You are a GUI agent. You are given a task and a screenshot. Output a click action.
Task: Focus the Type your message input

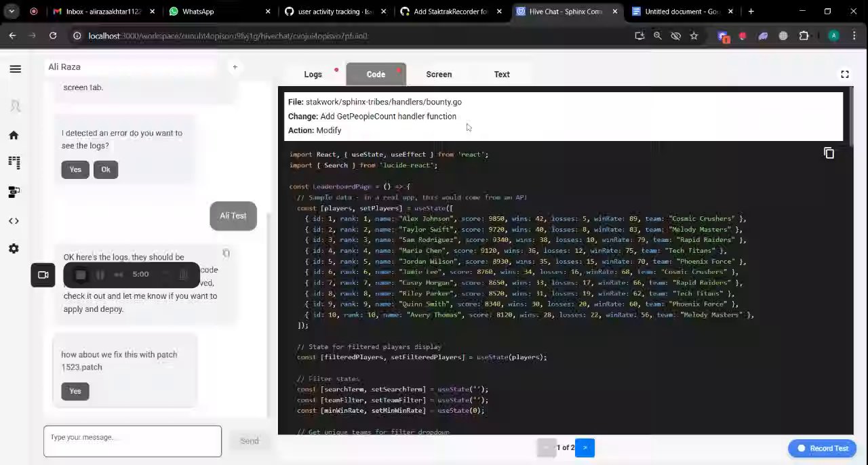click(132, 441)
